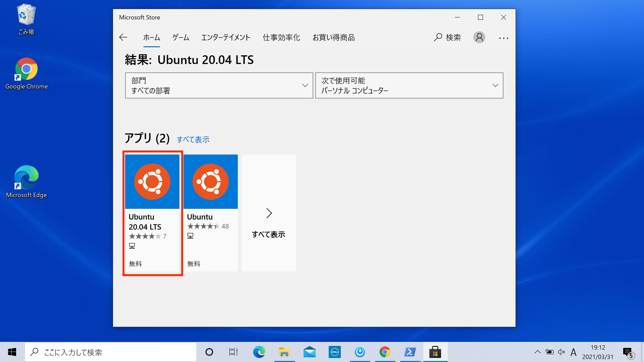Open the clock showing 19:12
The width and height of the screenshot is (644, 362).
(x=598, y=352)
